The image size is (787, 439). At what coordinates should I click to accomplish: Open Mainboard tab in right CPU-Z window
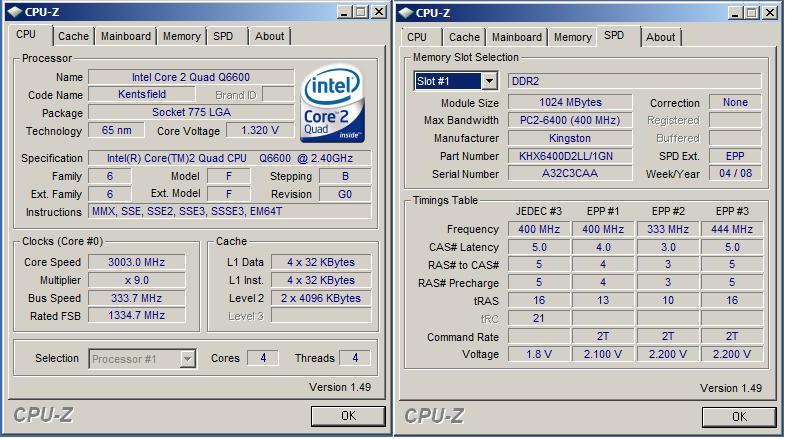(x=516, y=37)
